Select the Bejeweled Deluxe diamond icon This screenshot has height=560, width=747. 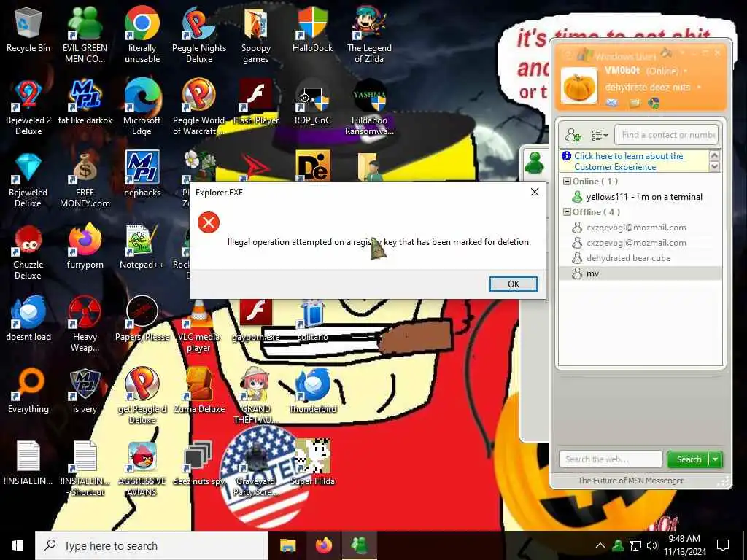[x=28, y=180]
